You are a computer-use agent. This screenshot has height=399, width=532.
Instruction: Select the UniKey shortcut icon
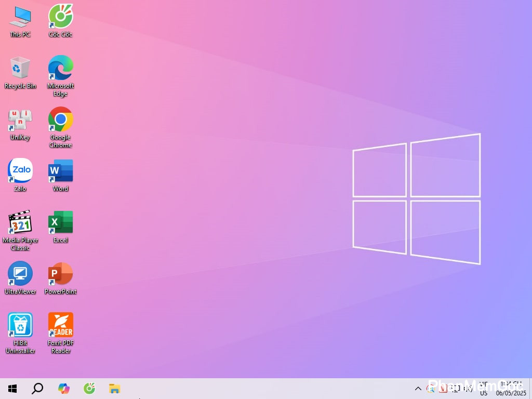click(x=20, y=119)
